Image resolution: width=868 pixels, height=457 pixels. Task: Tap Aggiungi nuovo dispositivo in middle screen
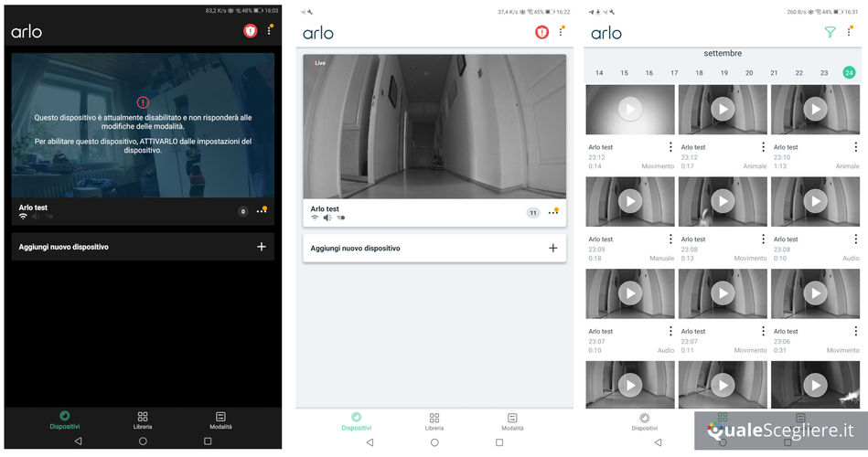(434, 248)
